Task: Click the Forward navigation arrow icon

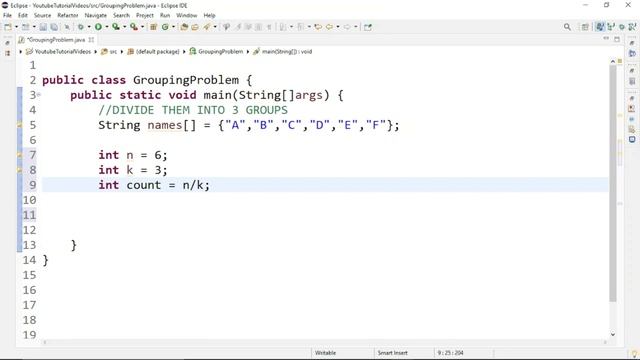Action: pyautogui.click(x=347, y=27)
